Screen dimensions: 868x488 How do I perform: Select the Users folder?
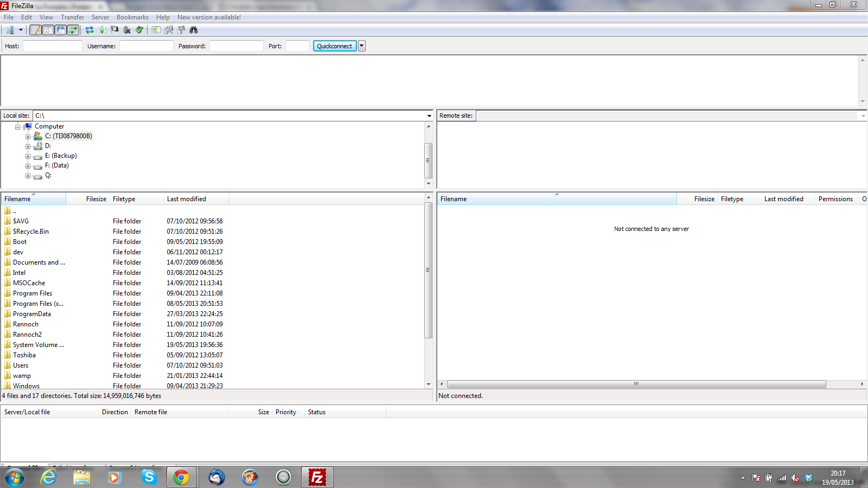pos(21,365)
